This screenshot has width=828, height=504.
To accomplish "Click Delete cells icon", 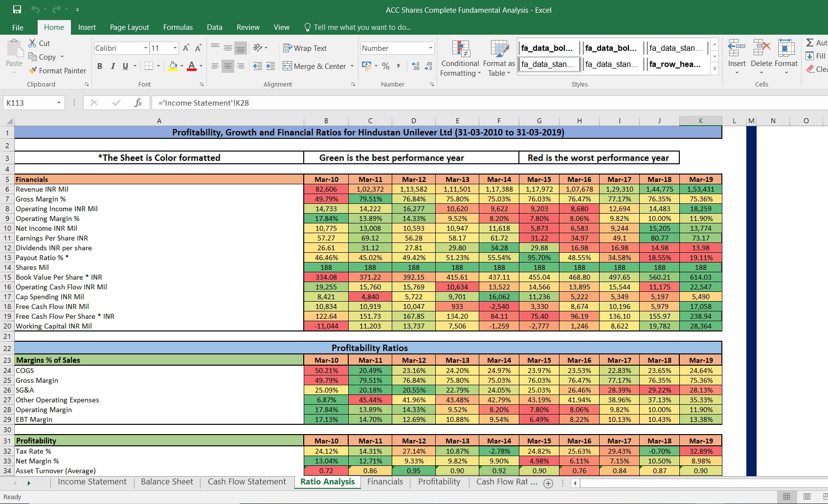I will coord(761,49).
